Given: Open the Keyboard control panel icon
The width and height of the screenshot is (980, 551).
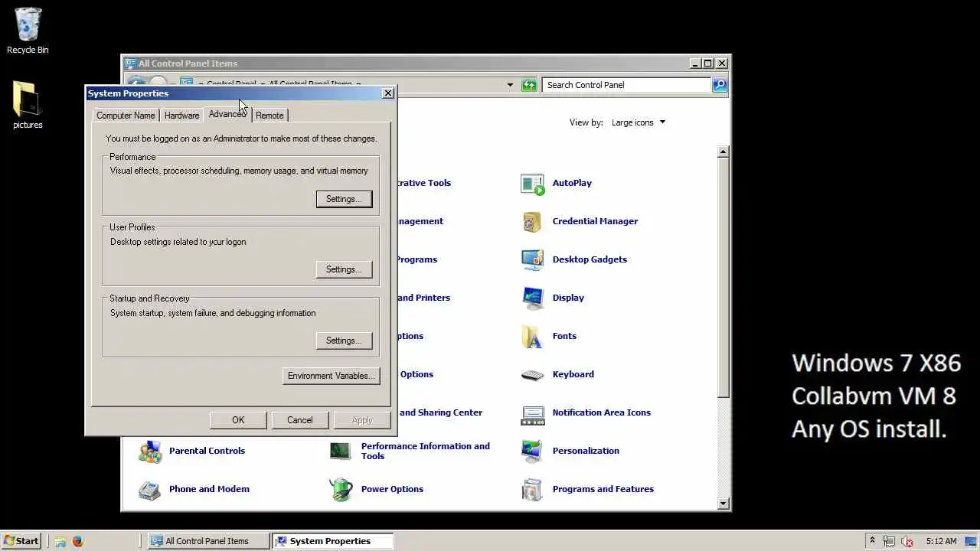Looking at the screenshot, I should click(x=532, y=375).
